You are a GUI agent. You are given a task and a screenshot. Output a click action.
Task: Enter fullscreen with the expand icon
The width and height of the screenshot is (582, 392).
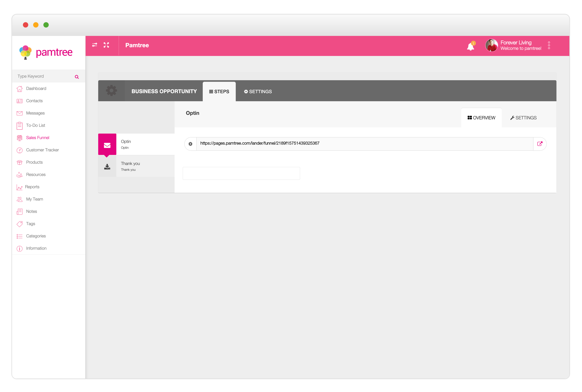tap(106, 45)
